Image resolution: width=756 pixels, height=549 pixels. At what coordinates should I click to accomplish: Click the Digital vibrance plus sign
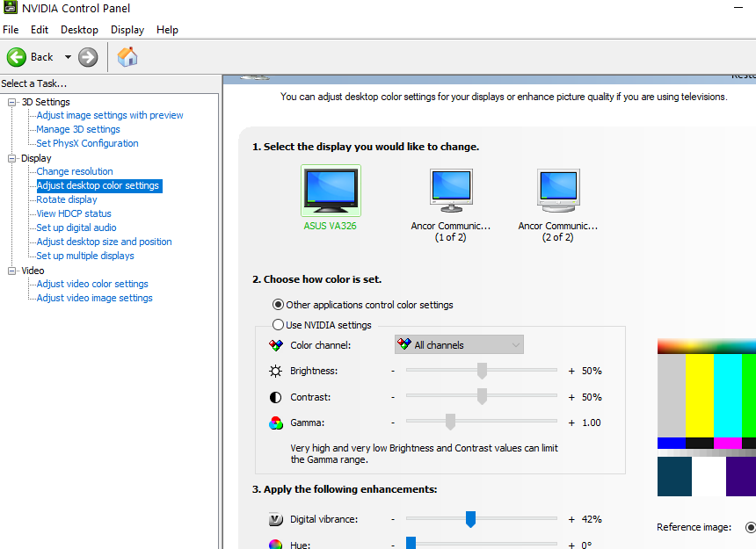pyautogui.click(x=571, y=519)
